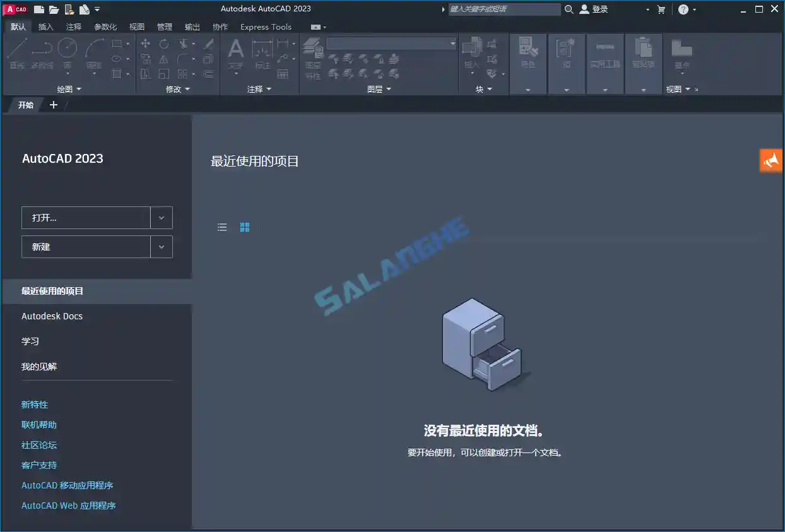Expand the 新建 button dropdown arrow

click(162, 246)
